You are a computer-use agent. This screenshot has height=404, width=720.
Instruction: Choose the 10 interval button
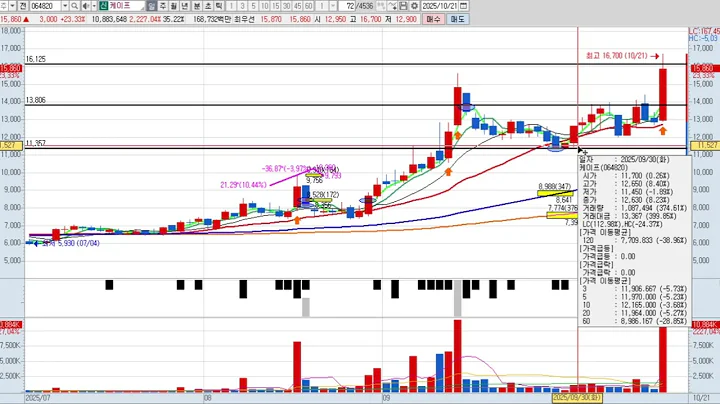click(x=264, y=6)
